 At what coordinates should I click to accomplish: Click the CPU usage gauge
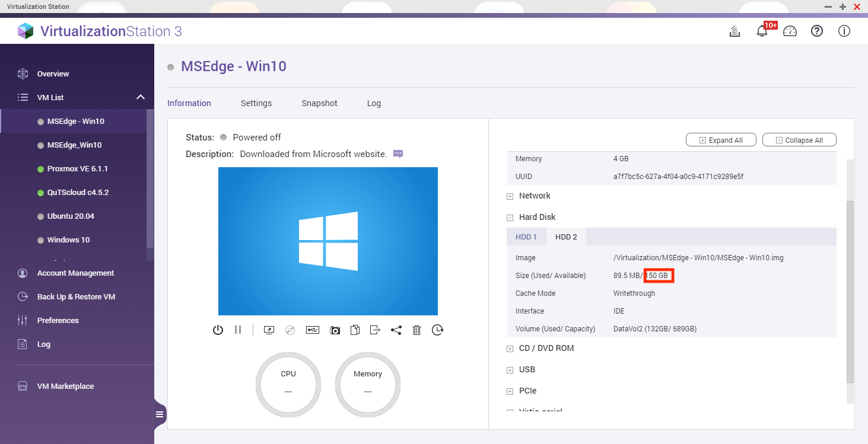point(288,385)
